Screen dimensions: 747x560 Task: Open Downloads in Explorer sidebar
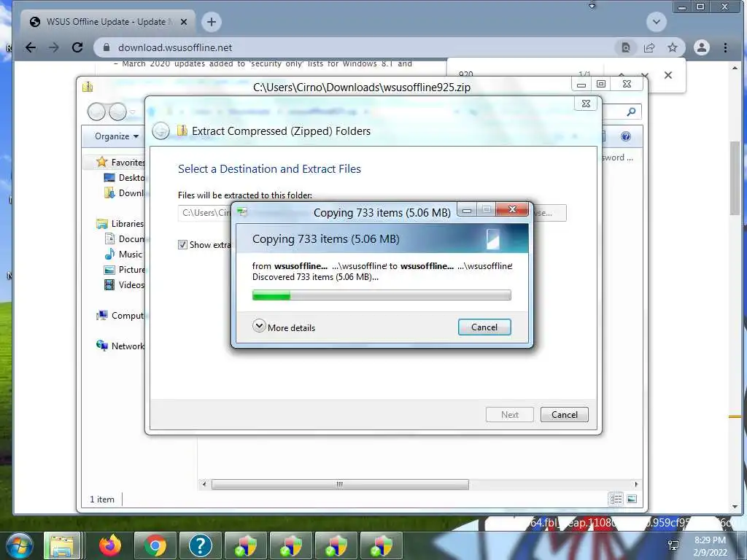pyautogui.click(x=125, y=192)
